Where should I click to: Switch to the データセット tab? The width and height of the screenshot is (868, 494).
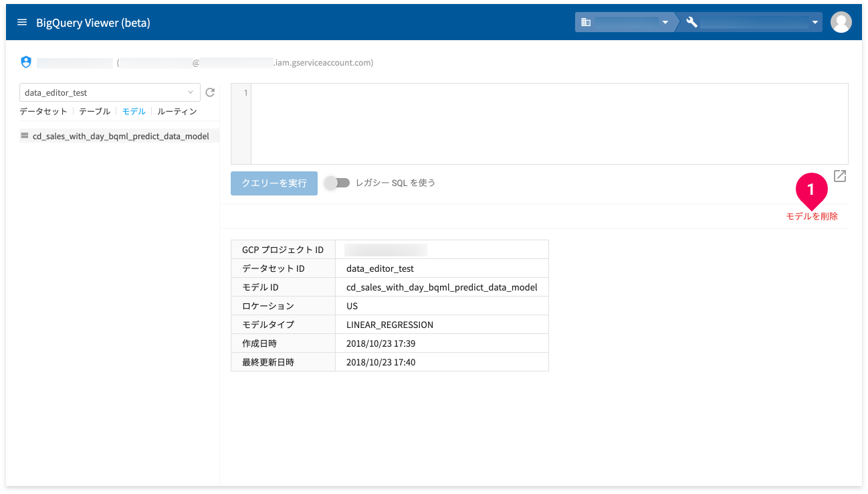click(x=43, y=112)
